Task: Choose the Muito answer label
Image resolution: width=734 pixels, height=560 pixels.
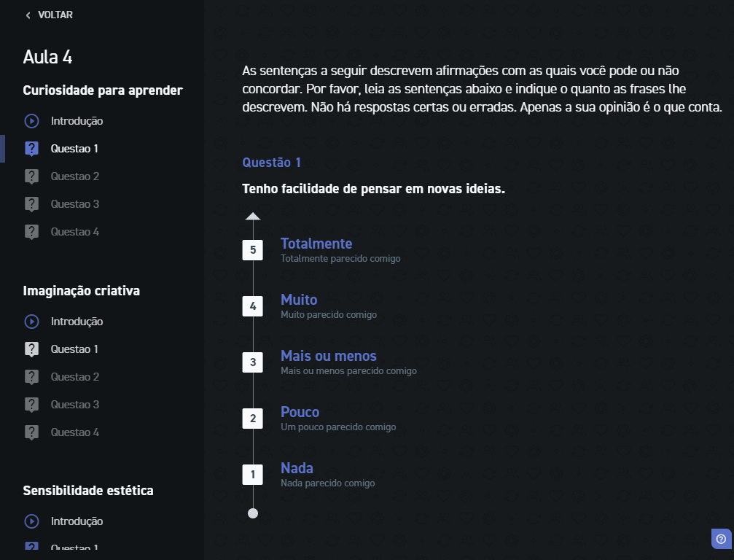Action: point(299,300)
